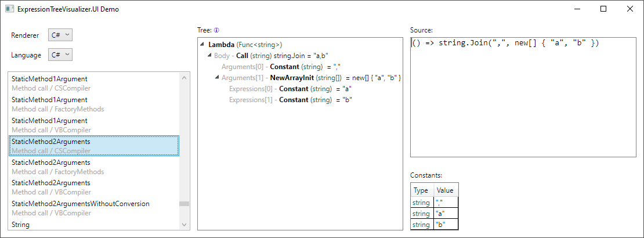This screenshot has height=238, width=644.
Task: Select the "a" value cell in Constants
Action: pos(446,214)
